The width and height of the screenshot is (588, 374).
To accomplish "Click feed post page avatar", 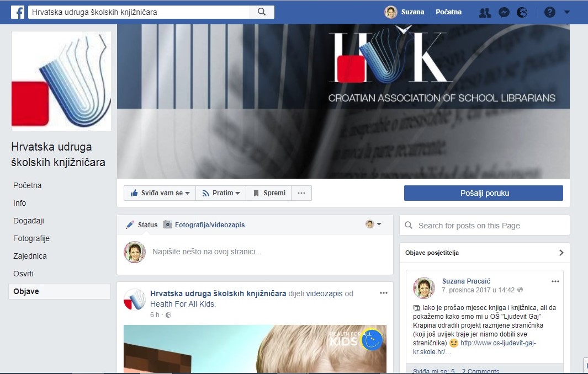I will tap(135, 300).
